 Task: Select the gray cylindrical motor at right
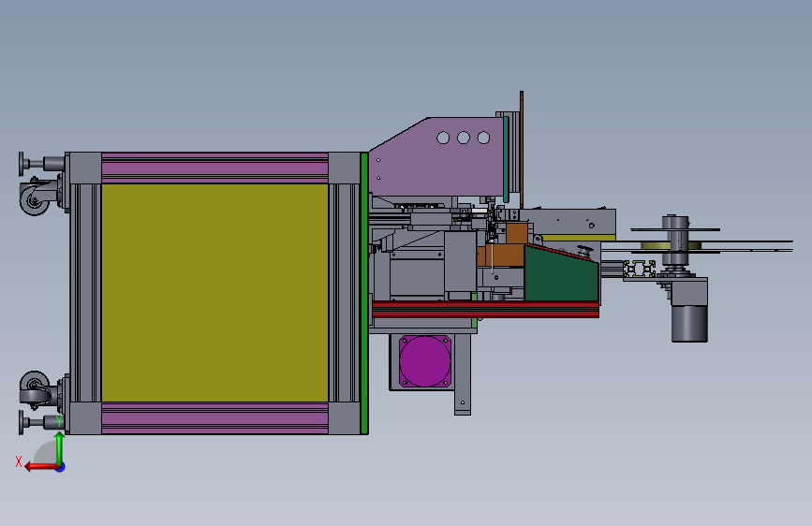tap(689, 324)
